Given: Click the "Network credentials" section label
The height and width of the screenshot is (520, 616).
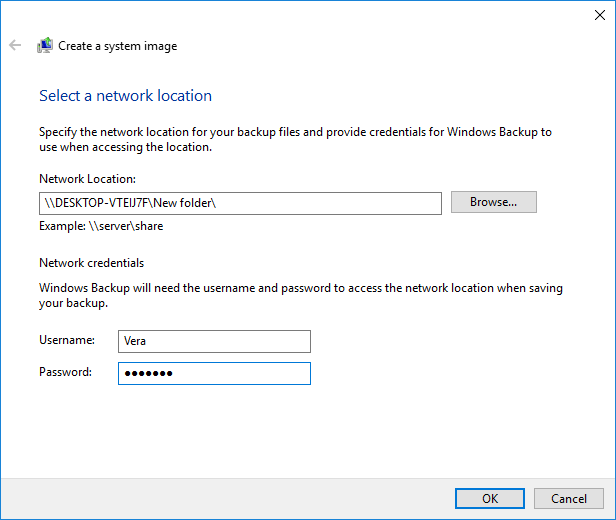Looking at the screenshot, I should tap(91, 263).
